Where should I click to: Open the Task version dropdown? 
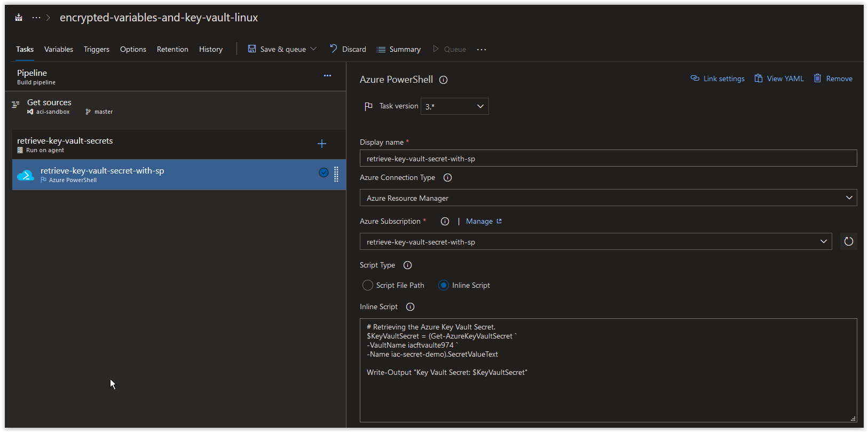pos(455,106)
